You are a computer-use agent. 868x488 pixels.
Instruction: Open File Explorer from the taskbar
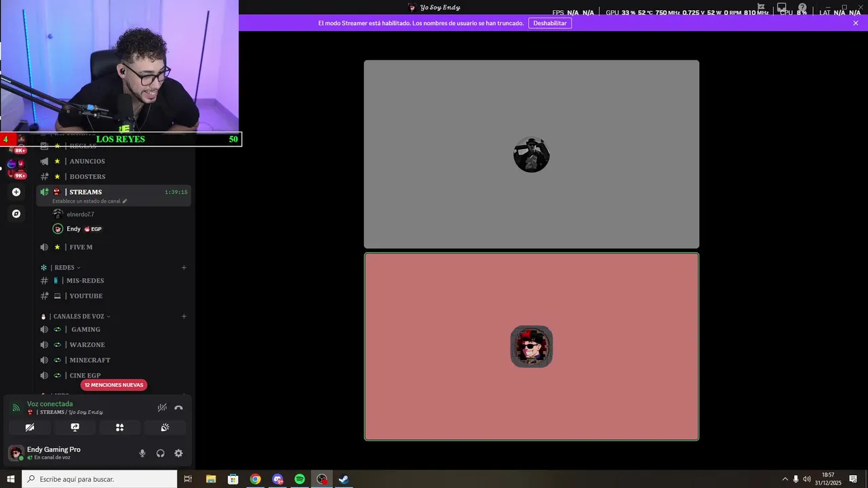210,479
